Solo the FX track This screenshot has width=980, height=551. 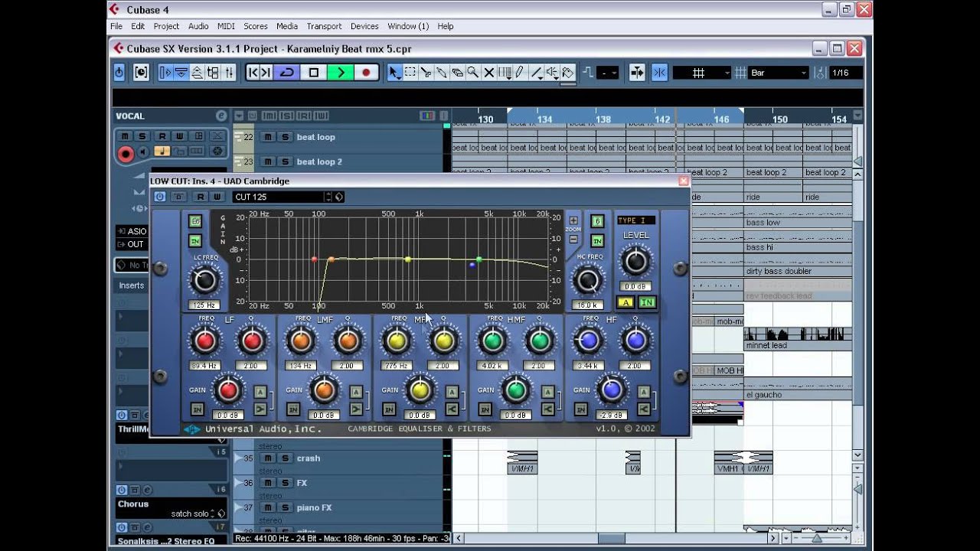[x=285, y=483]
